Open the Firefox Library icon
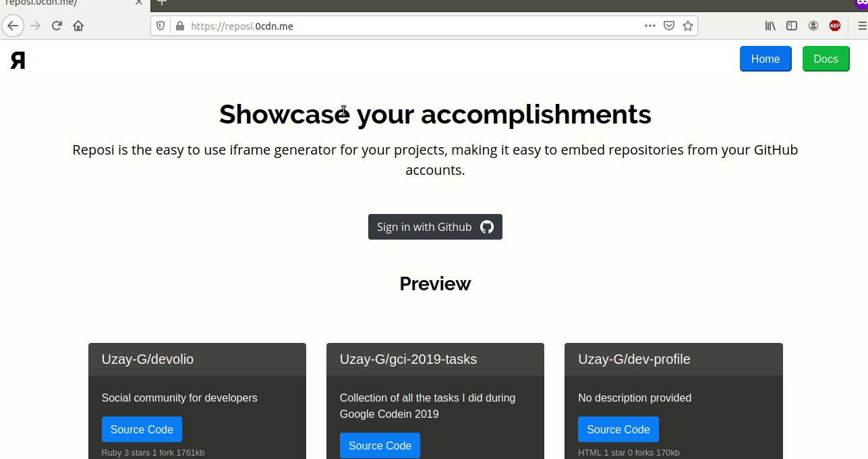 [x=770, y=26]
